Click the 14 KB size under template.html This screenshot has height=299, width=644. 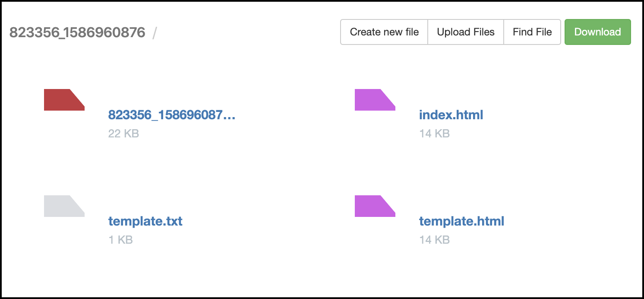pyautogui.click(x=434, y=240)
